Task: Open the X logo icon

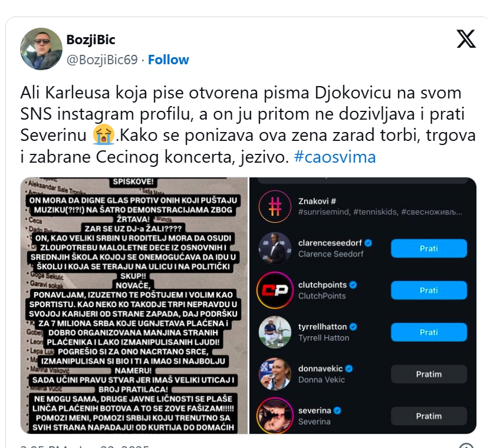Action: pyautogui.click(x=466, y=39)
